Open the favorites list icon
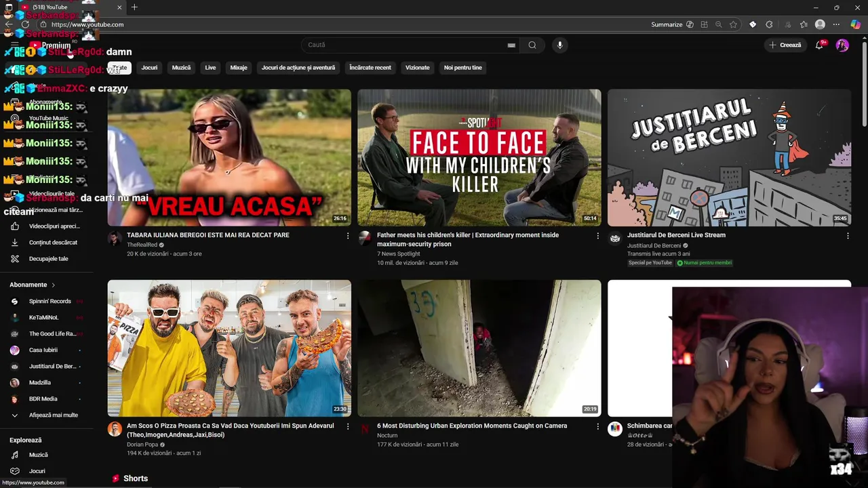Image resolution: width=868 pixels, height=488 pixels. pyautogui.click(x=804, y=24)
